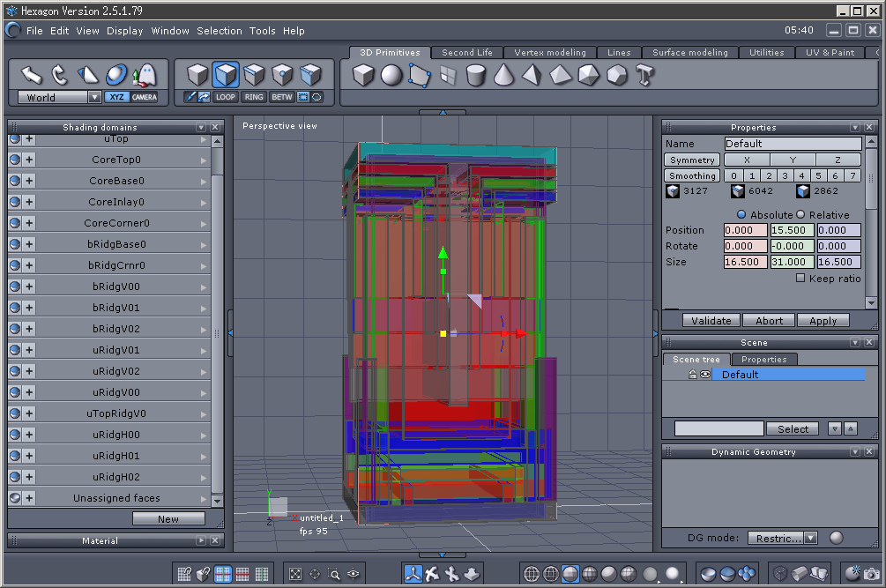The image size is (886, 588).
Task: Click the Name field containing Default
Action: (x=793, y=144)
